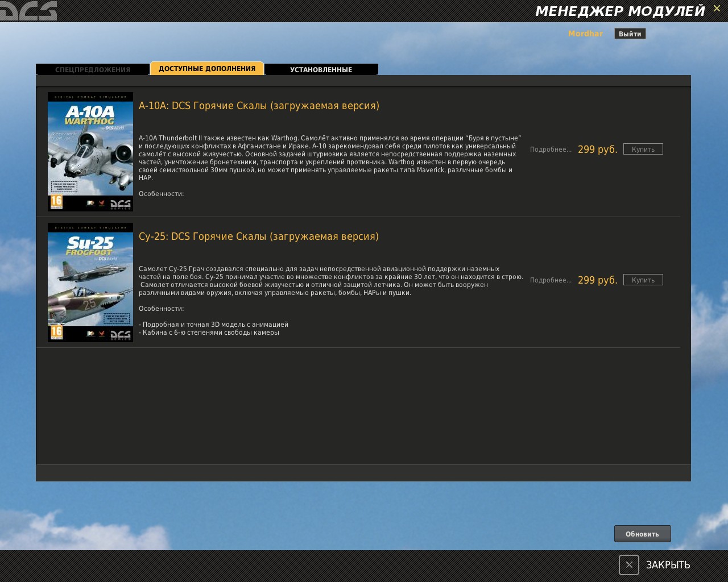This screenshot has width=728, height=582.
Task: Click the Mordhar username
Action: [585, 34]
